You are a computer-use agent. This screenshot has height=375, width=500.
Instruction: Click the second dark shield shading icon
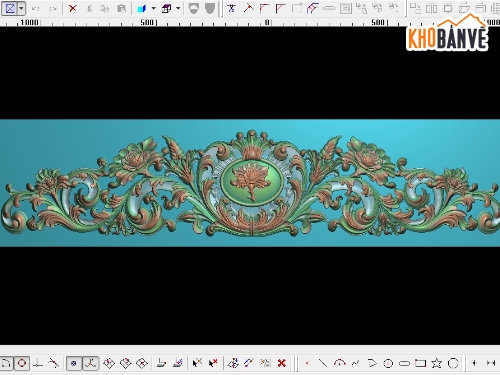click(x=210, y=8)
